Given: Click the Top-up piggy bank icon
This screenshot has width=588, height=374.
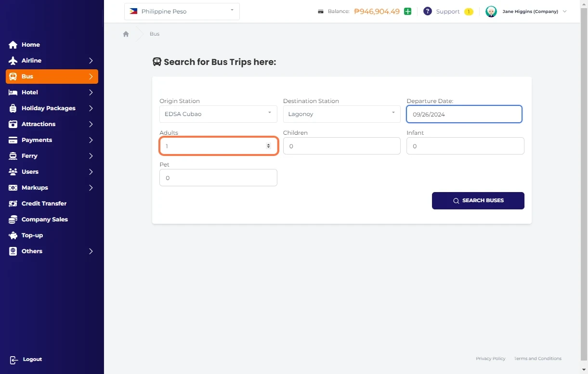Looking at the screenshot, I should coord(13,235).
